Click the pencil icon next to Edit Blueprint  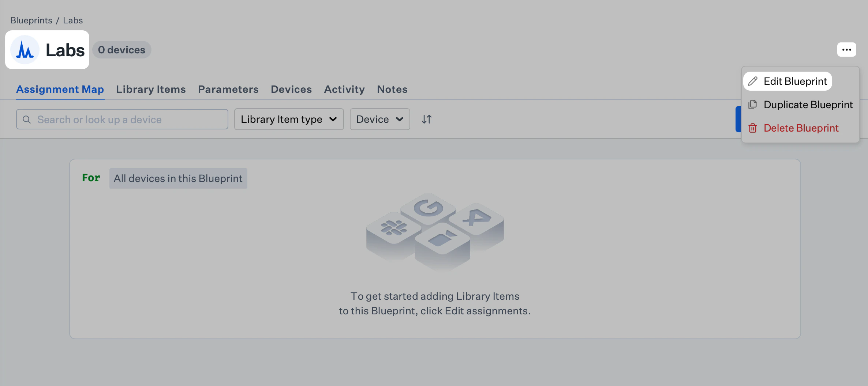pyautogui.click(x=753, y=81)
